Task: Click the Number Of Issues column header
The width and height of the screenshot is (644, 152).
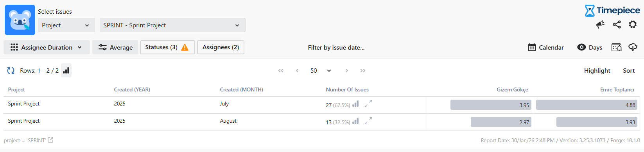Action: point(347,89)
